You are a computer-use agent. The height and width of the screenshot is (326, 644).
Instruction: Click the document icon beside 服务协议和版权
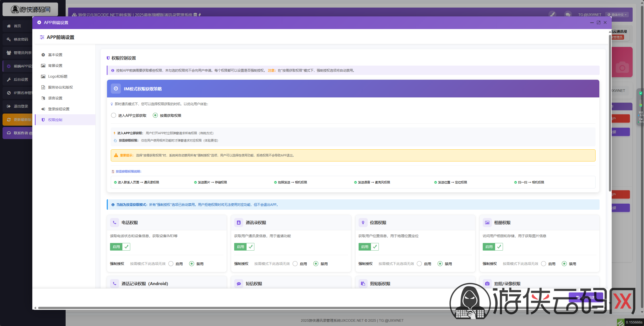tap(43, 87)
